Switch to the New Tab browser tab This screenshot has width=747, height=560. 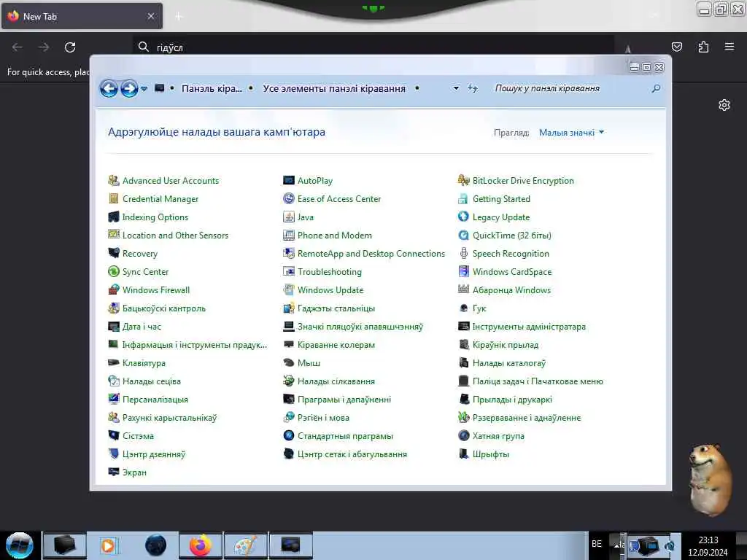click(x=82, y=16)
